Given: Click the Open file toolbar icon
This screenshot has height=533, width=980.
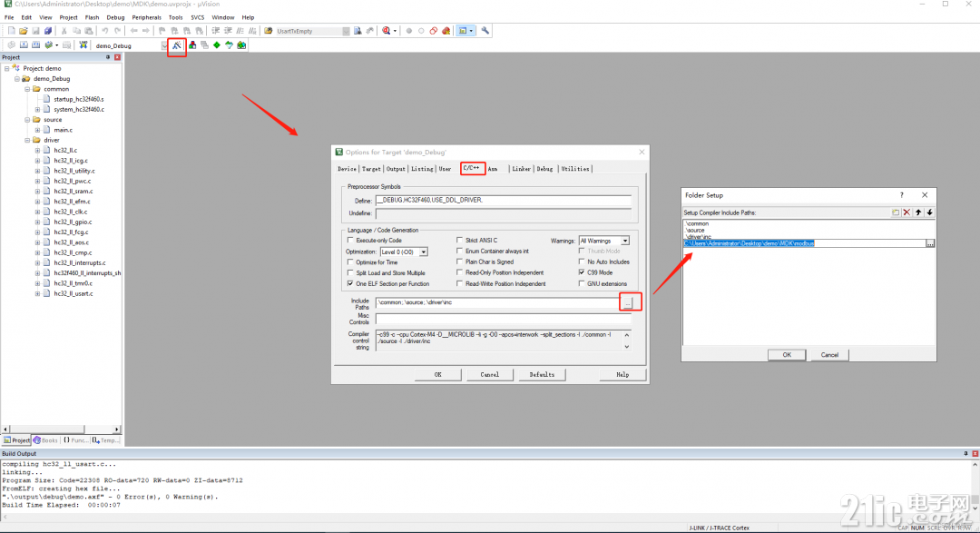Looking at the screenshot, I should point(23,31).
